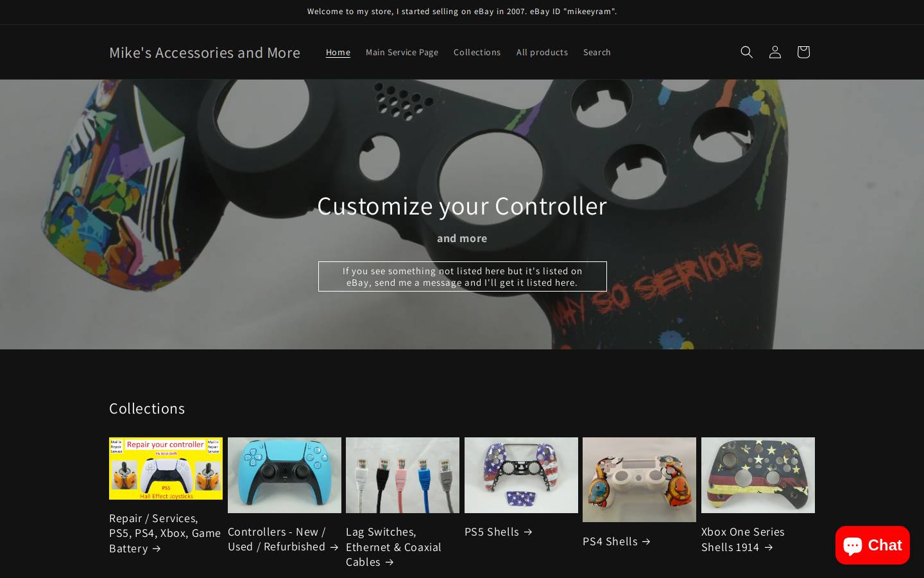The height and width of the screenshot is (578, 924).
Task: Click Mike's Accessories and More store title
Action: (205, 52)
